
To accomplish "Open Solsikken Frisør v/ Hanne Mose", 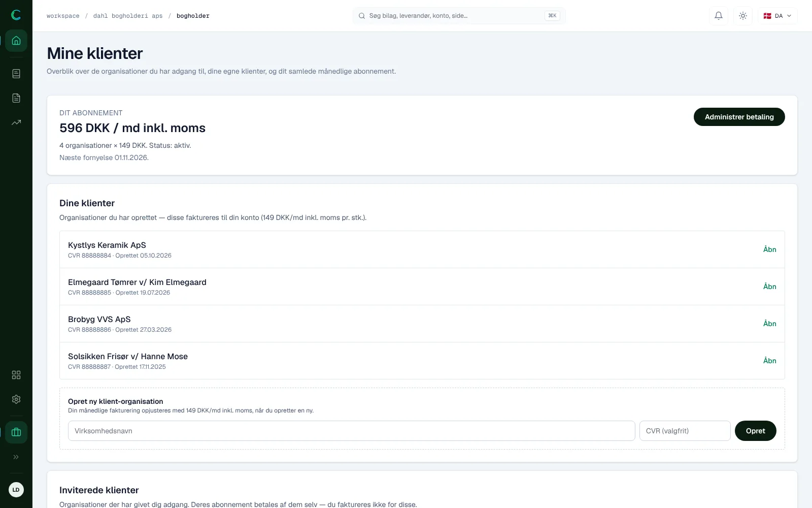I will [x=769, y=361].
